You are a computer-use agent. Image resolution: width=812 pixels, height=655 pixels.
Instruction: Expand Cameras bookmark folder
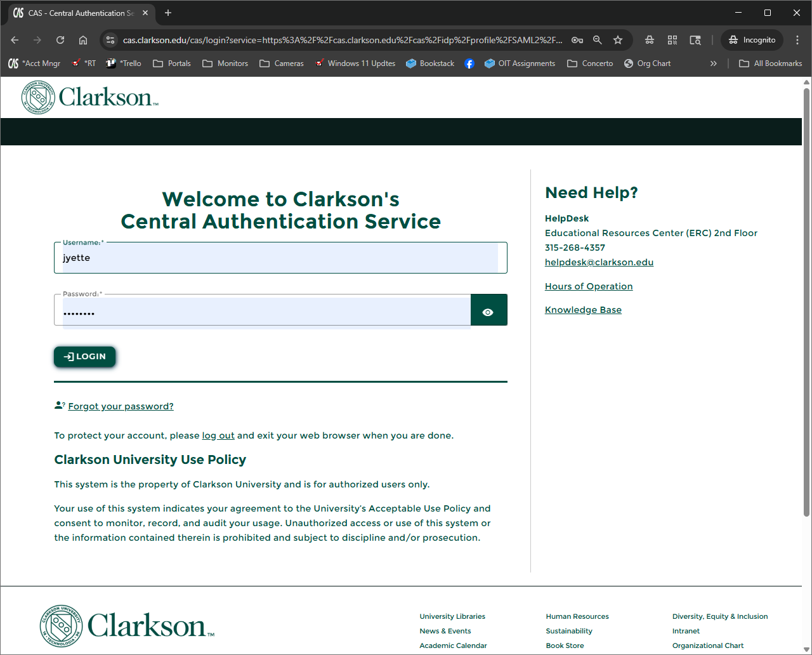coord(282,63)
